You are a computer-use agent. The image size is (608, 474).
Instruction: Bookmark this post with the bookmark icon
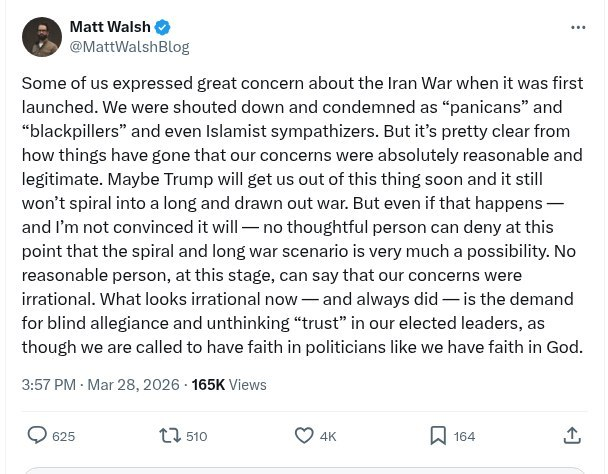438,435
